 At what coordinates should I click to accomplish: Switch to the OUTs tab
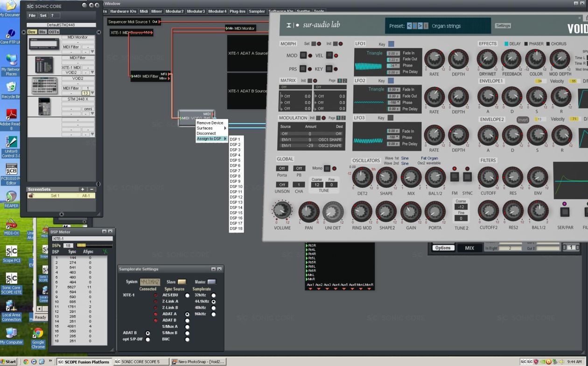pos(54,32)
